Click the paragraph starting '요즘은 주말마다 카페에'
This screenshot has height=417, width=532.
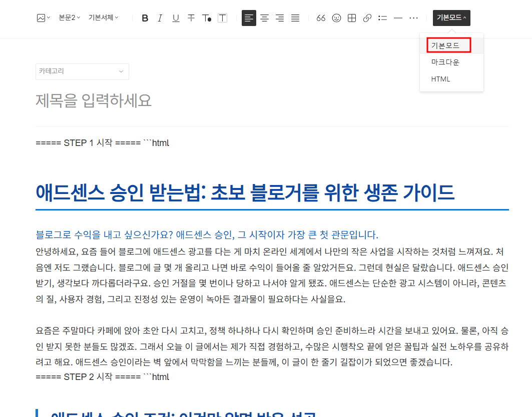tap(272, 346)
